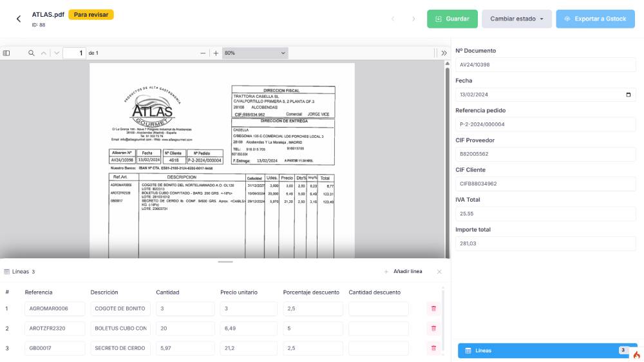This screenshot has width=644, height=362.
Task: Edit line 1 Precio unitario field
Action: click(x=249, y=309)
